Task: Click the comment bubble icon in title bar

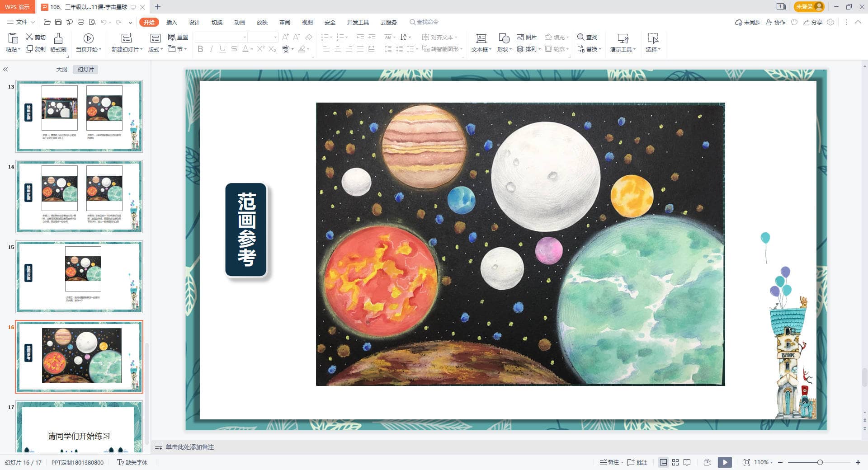Action: tap(794, 22)
